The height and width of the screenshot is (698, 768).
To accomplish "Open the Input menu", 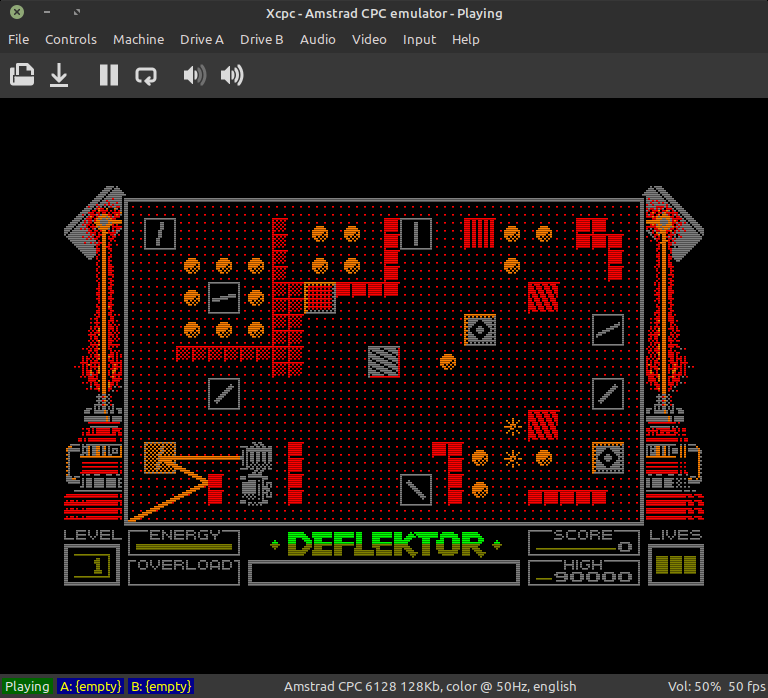I will click(419, 40).
